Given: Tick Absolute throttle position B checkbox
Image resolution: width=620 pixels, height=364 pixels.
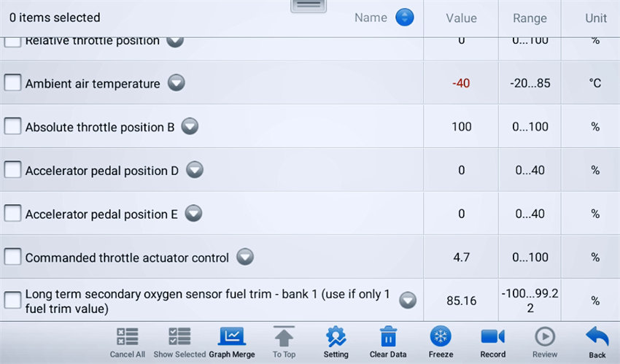Looking at the screenshot, I should 12,127.
